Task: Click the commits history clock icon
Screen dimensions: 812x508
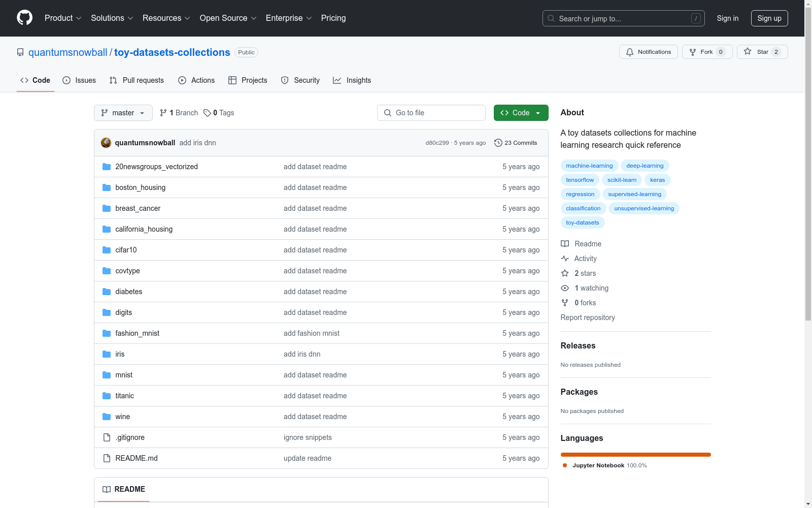Action: coord(498,143)
